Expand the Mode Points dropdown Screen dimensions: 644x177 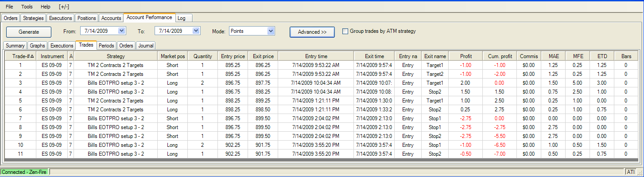(271, 31)
